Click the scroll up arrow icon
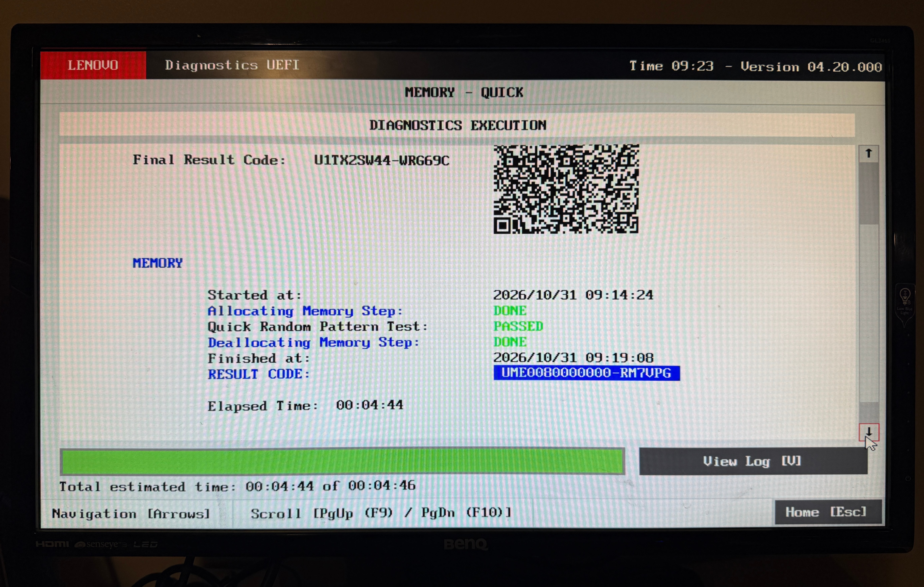 pos(869,154)
